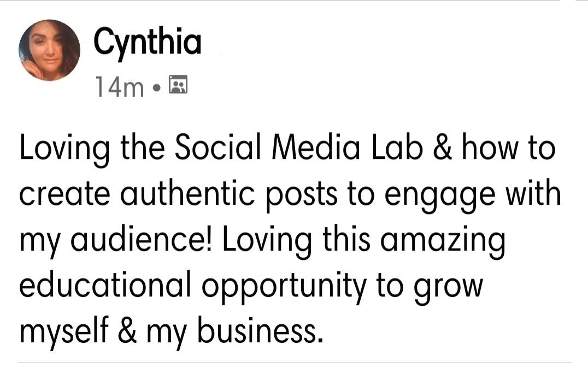Click the word "amazing" in the post
Screen dimensions: 588x368
point(443,241)
